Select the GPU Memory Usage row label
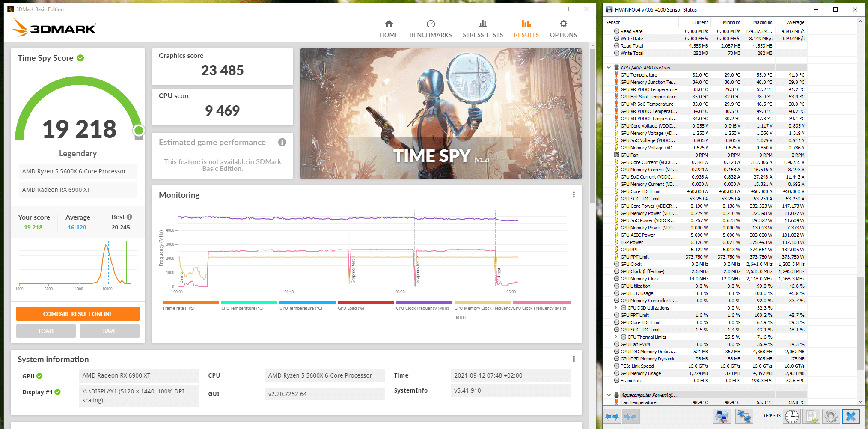Viewport: 868px width, 429px height. (x=641, y=373)
